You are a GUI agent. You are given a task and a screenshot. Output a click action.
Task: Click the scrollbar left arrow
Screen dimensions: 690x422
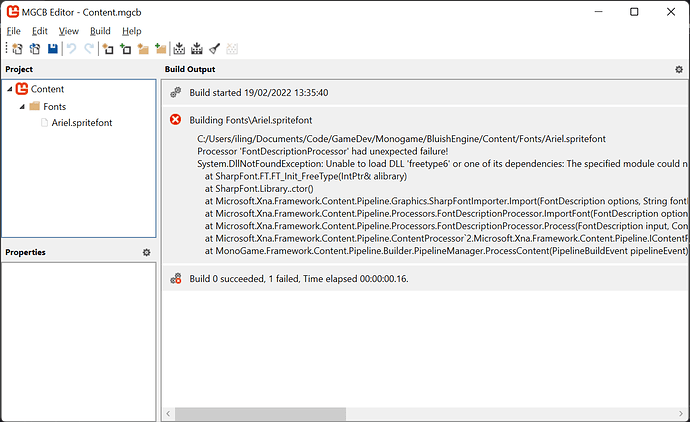(x=168, y=414)
